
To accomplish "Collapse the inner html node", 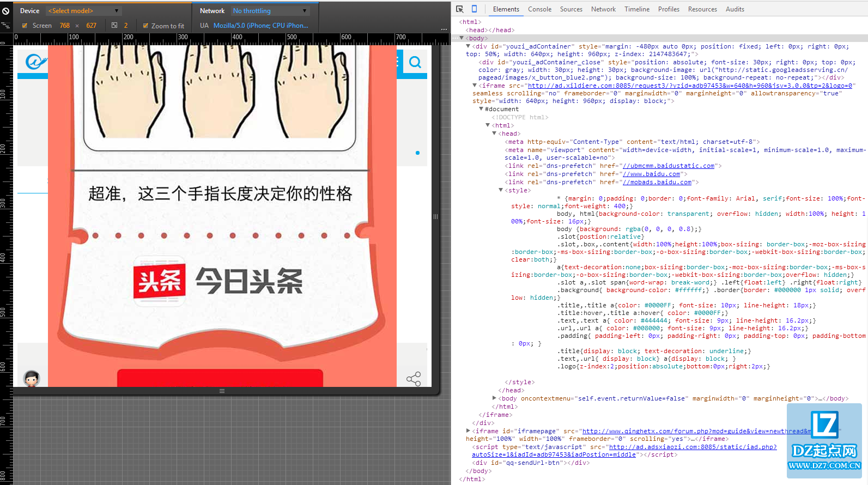I will click(x=488, y=125).
